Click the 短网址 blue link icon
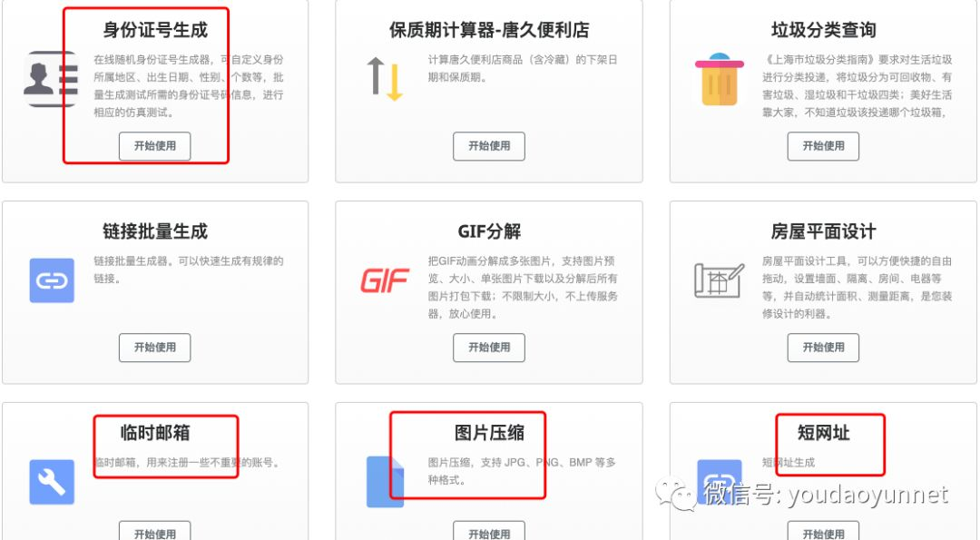The image size is (980, 540). point(720,482)
